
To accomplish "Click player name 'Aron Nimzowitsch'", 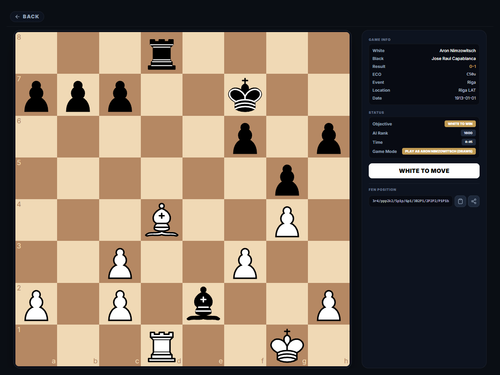I will (x=457, y=51).
